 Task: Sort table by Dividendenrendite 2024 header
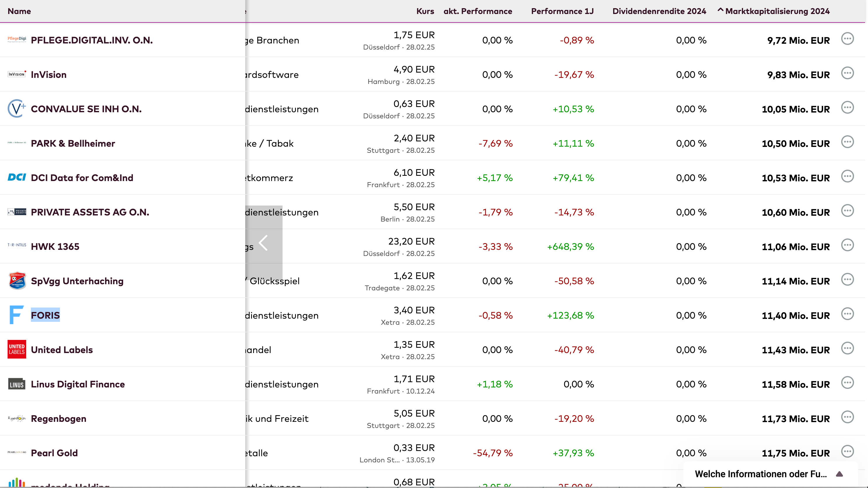tap(659, 11)
